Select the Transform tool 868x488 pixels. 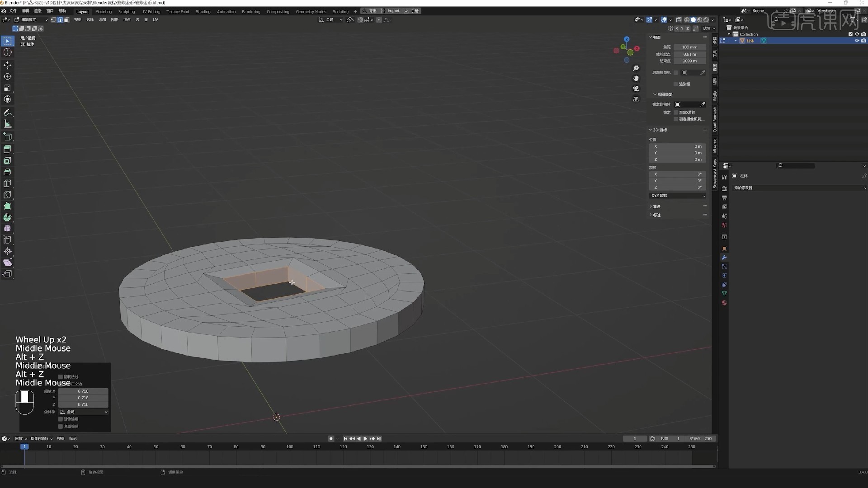pyautogui.click(x=7, y=99)
